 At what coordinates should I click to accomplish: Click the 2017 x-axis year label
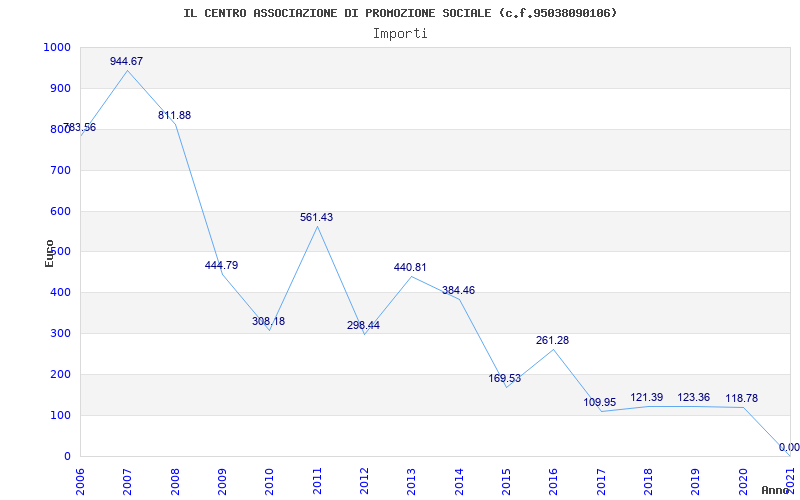click(601, 481)
